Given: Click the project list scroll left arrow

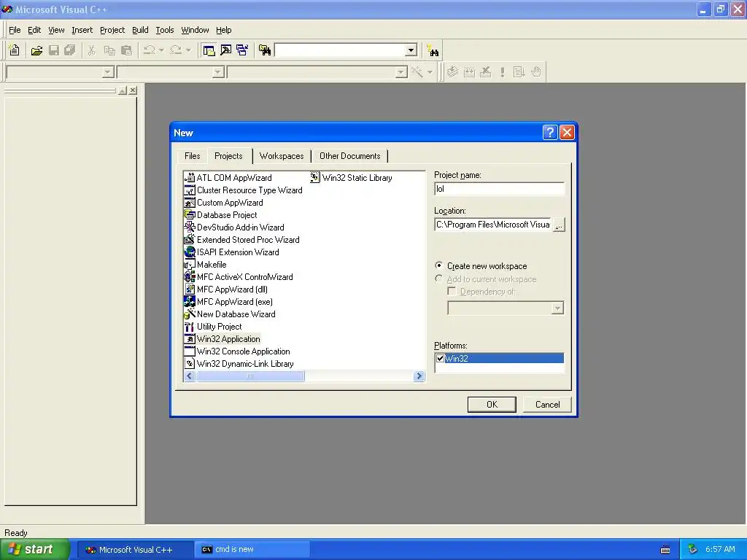Looking at the screenshot, I should [x=190, y=376].
